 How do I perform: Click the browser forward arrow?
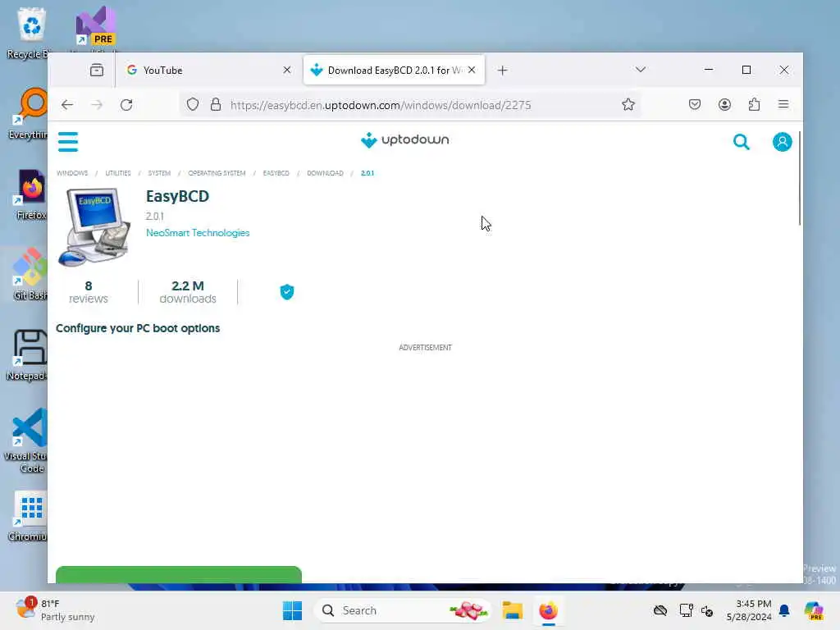97,105
